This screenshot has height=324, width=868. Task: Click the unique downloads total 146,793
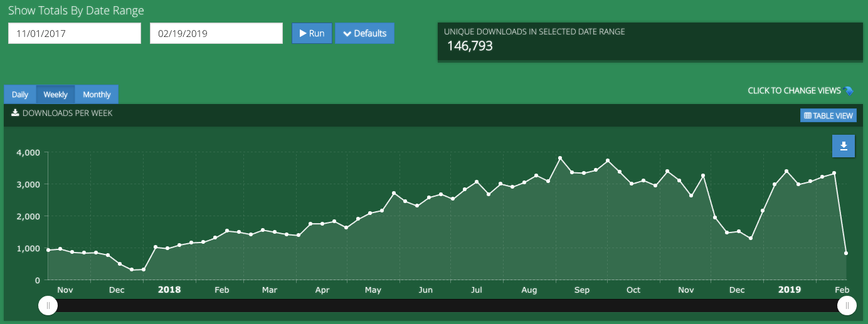(470, 46)
